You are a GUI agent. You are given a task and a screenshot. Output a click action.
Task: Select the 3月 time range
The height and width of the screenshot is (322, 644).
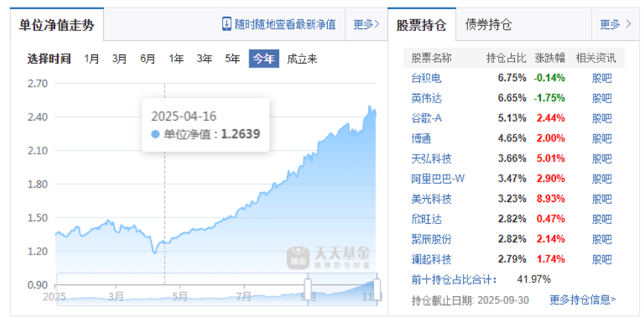[x=119, y=59]
